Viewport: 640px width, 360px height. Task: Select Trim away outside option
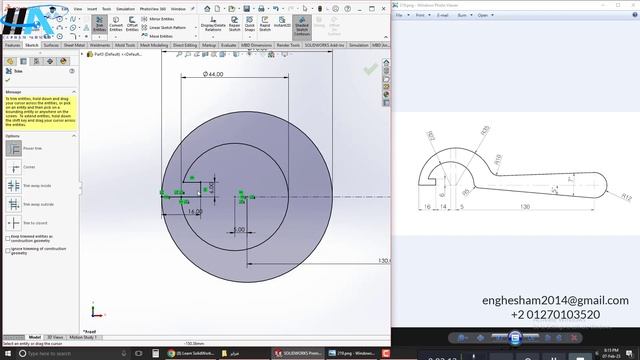point(13,204)
